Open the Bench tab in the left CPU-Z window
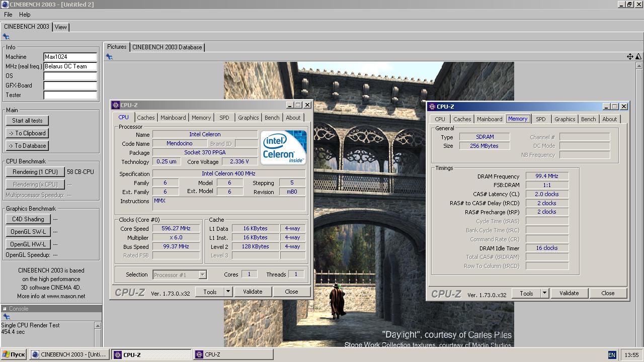The height and width of the screenshot is (362, 644). click(x=272, y=118)
